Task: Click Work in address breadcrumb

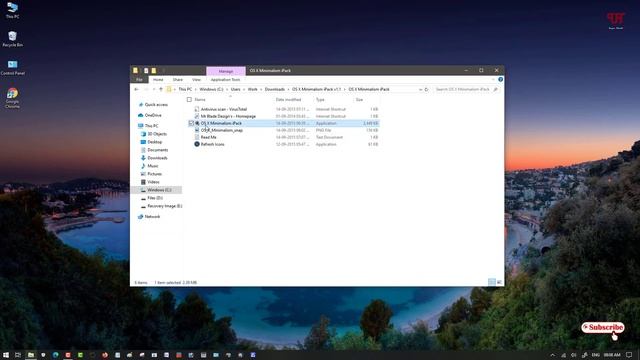Action: (x=253, y=89)
